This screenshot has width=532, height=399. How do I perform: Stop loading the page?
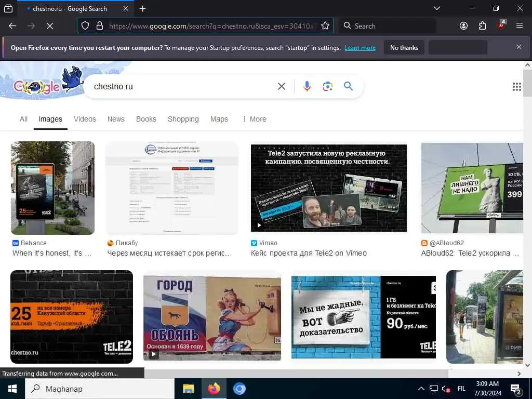(x=49, y=26)
